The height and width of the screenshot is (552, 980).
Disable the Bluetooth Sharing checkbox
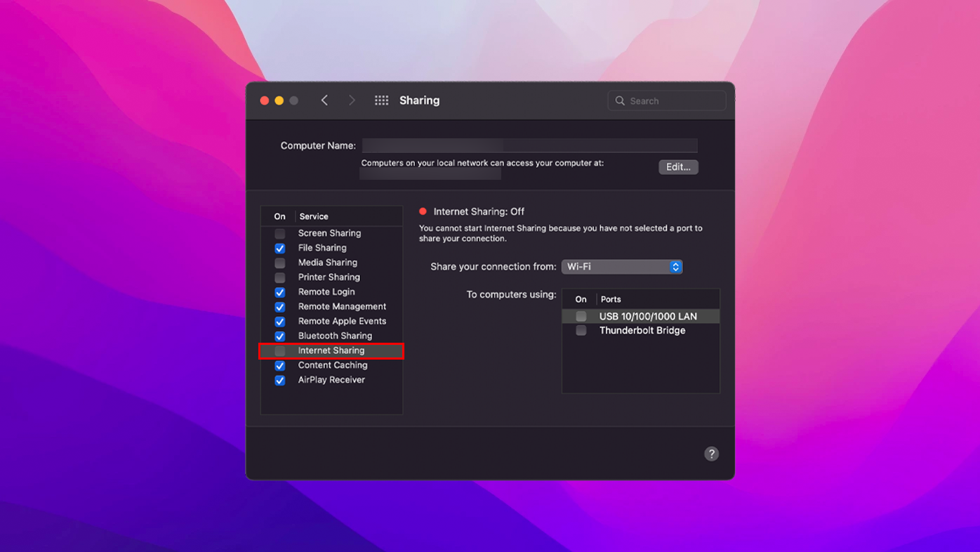(280, 336)
